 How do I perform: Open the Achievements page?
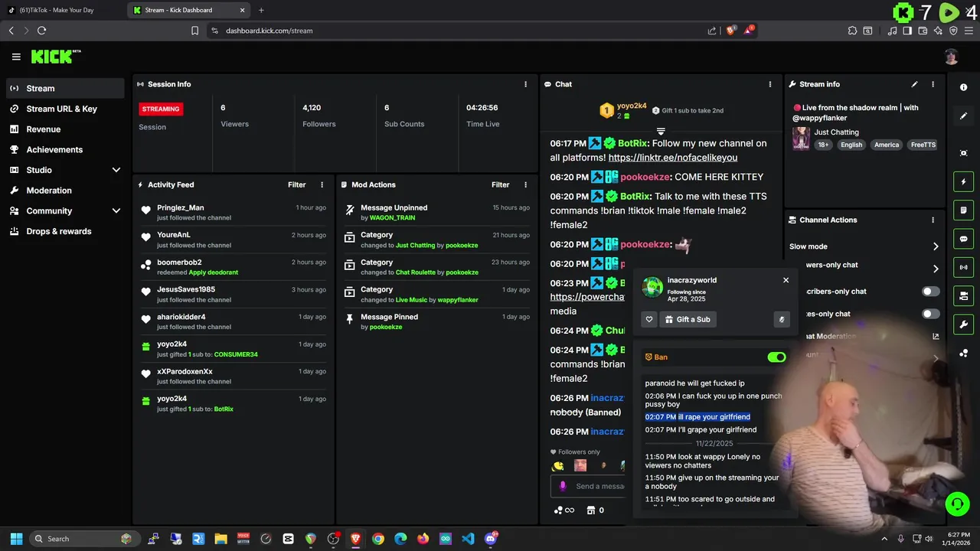tap(65, 149)
